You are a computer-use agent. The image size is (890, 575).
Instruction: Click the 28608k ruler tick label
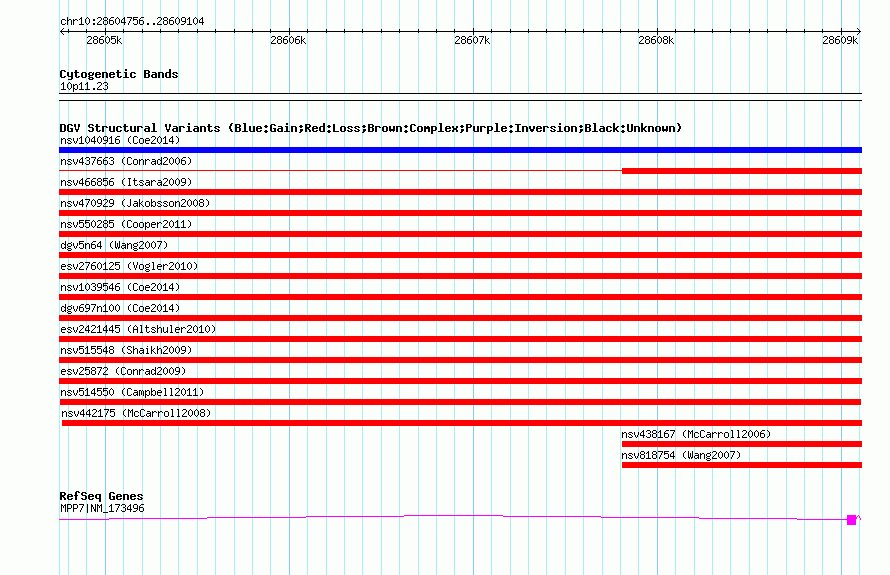click(x=656, y=40)
